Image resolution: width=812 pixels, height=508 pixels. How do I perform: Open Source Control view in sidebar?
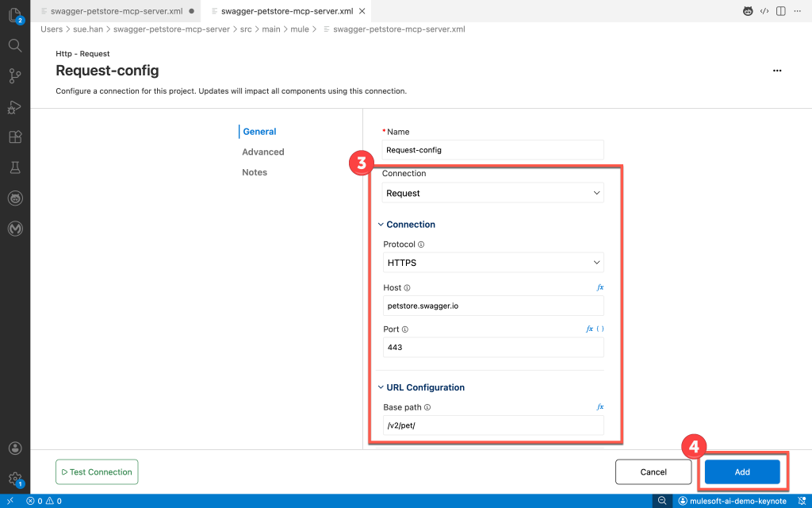click(14, 76)
